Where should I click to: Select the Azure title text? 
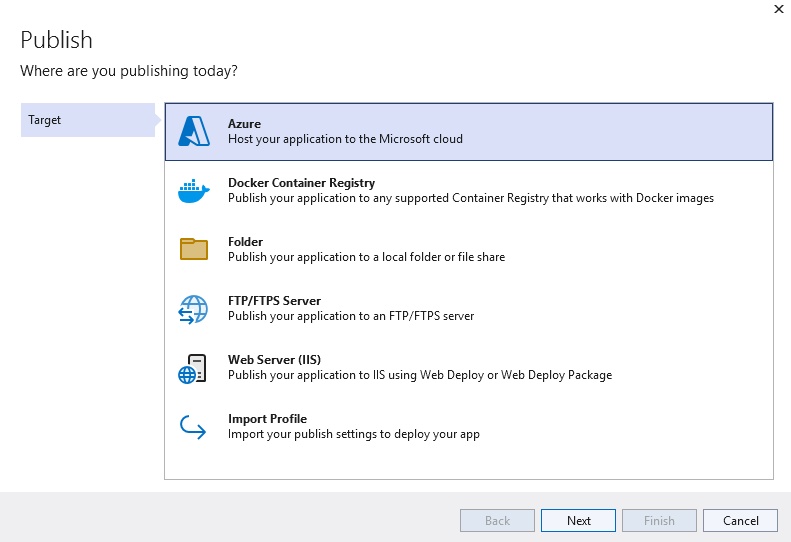(244, 124)
